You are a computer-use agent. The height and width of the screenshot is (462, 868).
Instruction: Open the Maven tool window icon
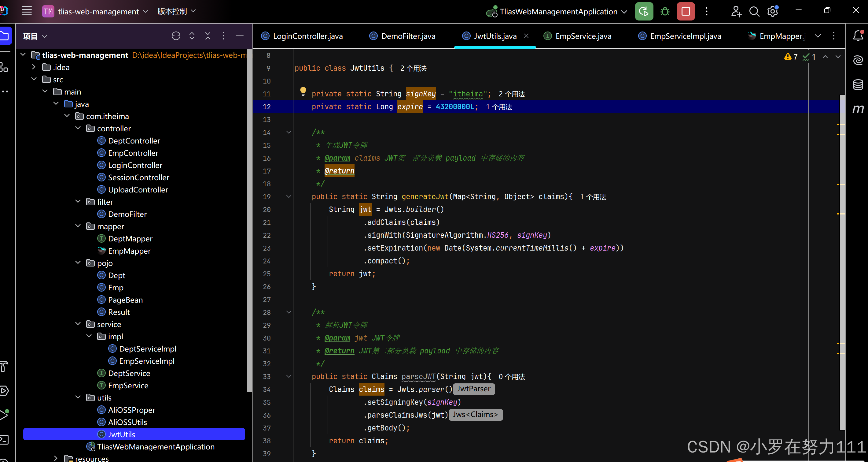click(858, 109)
